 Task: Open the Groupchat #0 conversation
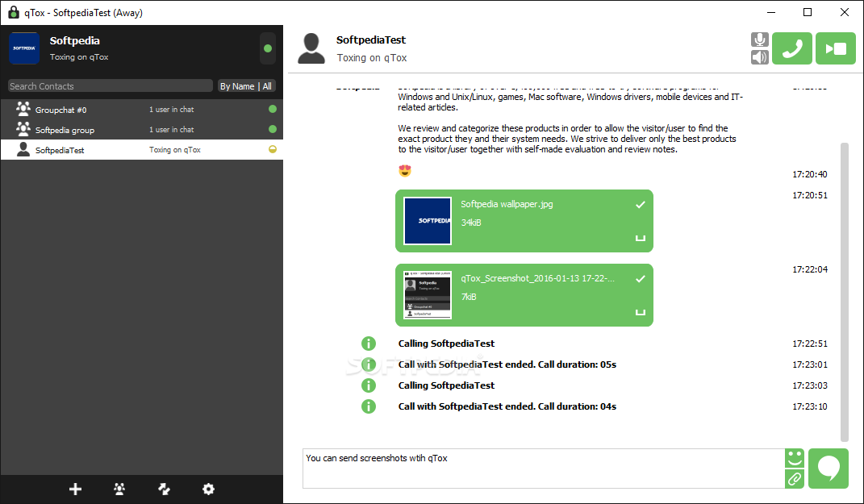[x=142, y=109]
